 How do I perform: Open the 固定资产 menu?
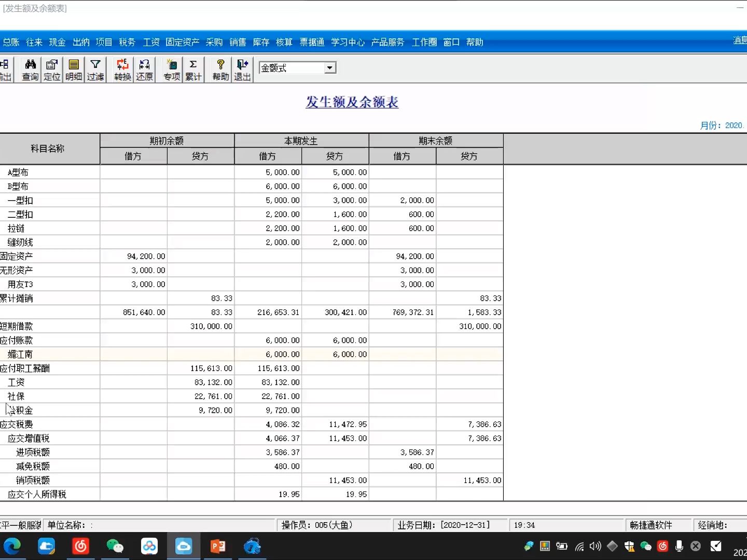coord(182,42)
